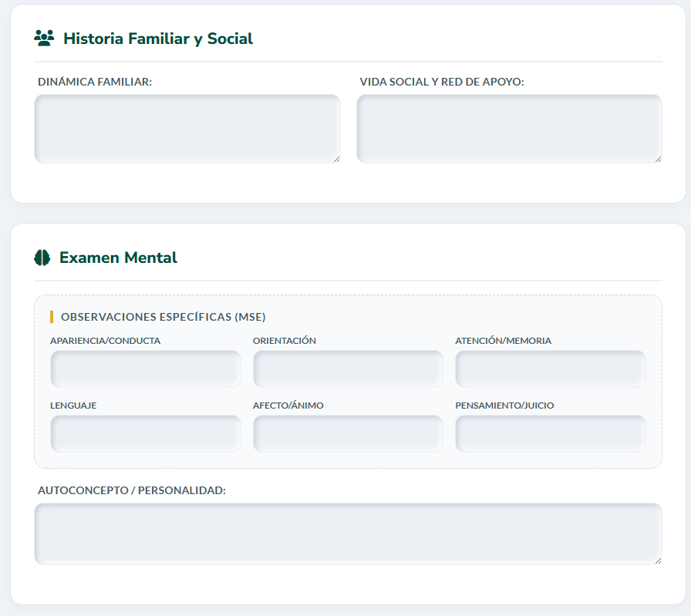Screen dimensions: 691x616
Task: Click inside the Dinámica Familiar text area
Action: coord(187,129)
